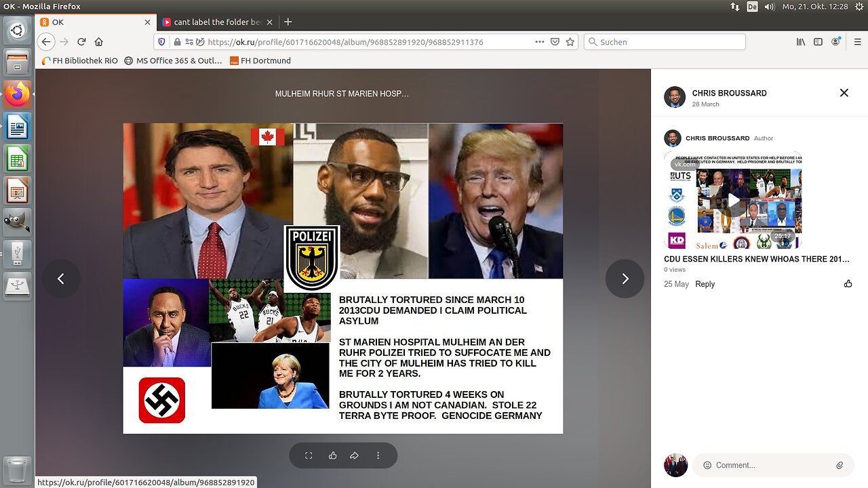This screenshot has width=868, height=488.
Task: Open photo more options dots
Action: (x=378, y=455)
